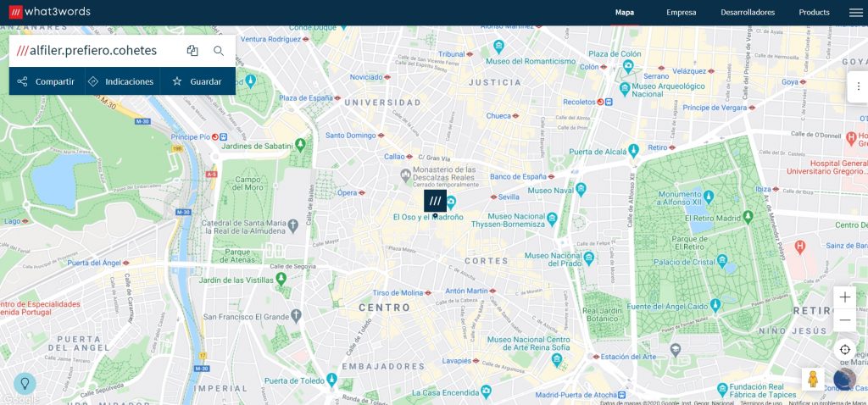Click the Estación del Arte station
This screenshot has width=868, height=405.
[x=625, y=357]
